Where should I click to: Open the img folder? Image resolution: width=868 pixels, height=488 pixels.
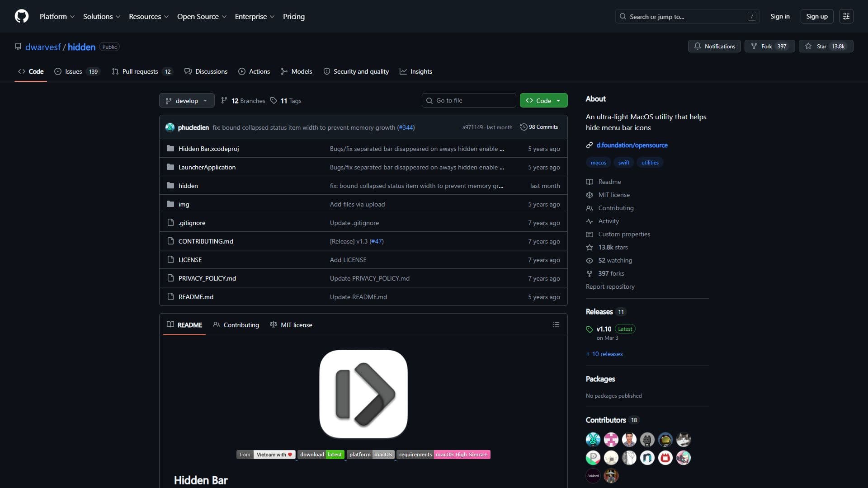184,204
